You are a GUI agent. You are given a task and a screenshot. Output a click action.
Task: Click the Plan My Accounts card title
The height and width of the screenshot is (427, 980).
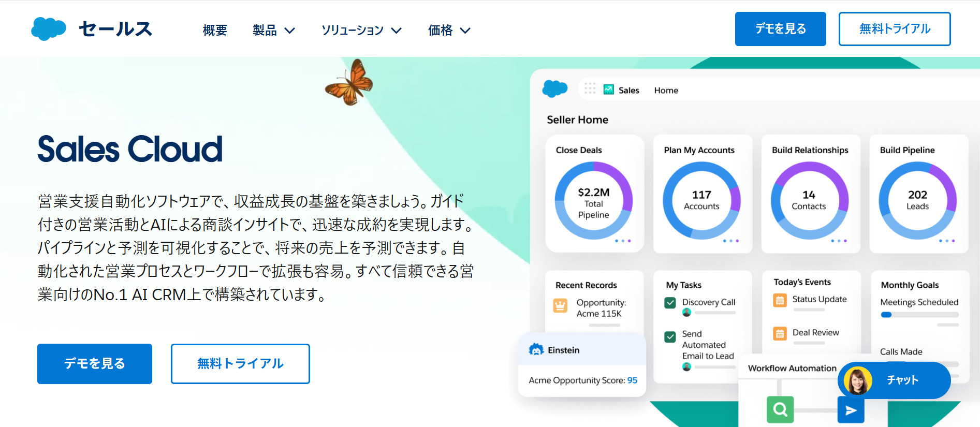[699, 150]
